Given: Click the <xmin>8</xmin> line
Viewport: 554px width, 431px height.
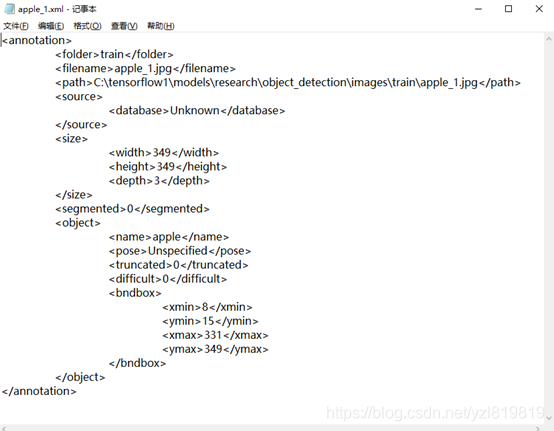Looking at the screenshot, I should click(207, 307).
